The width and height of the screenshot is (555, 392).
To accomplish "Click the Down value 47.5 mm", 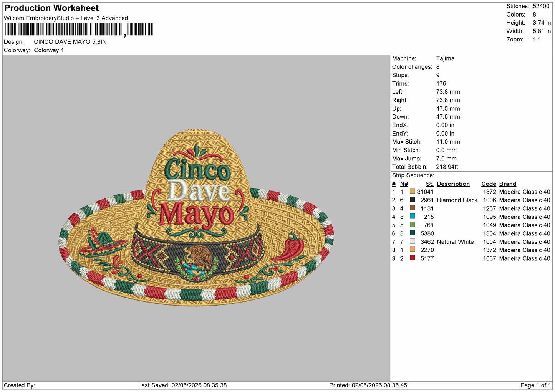I will coord(448,117).
